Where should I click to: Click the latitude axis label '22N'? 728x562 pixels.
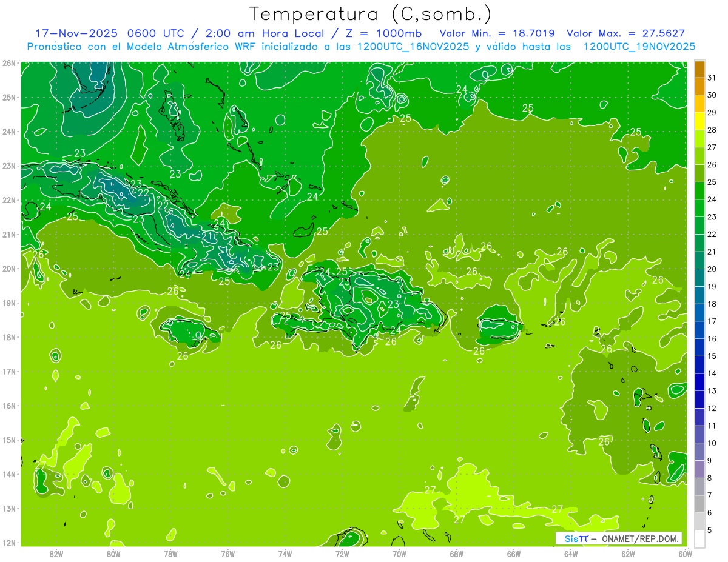[9, 200]
